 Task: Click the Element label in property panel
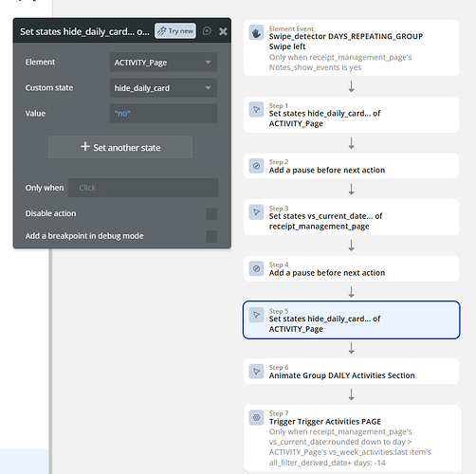click(40, 62)
